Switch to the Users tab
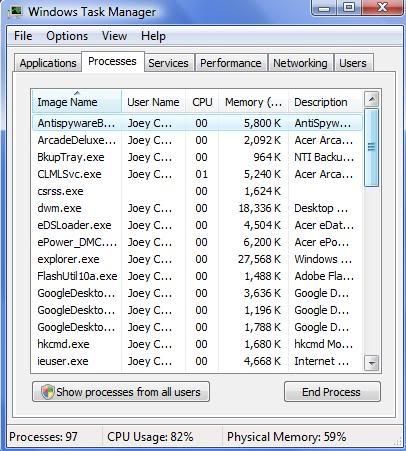Image resolution: width=406 pixels, height=451 pixels. pos(353,63)
